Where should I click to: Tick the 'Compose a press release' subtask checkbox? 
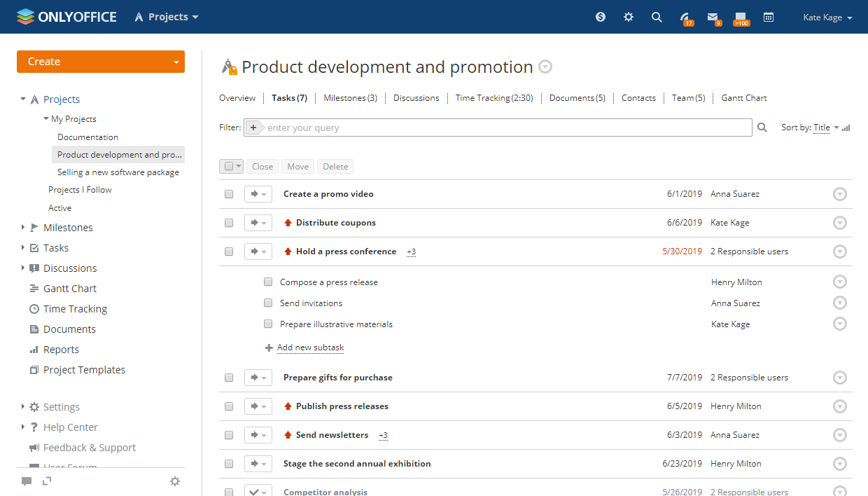[x=268, y=282]
